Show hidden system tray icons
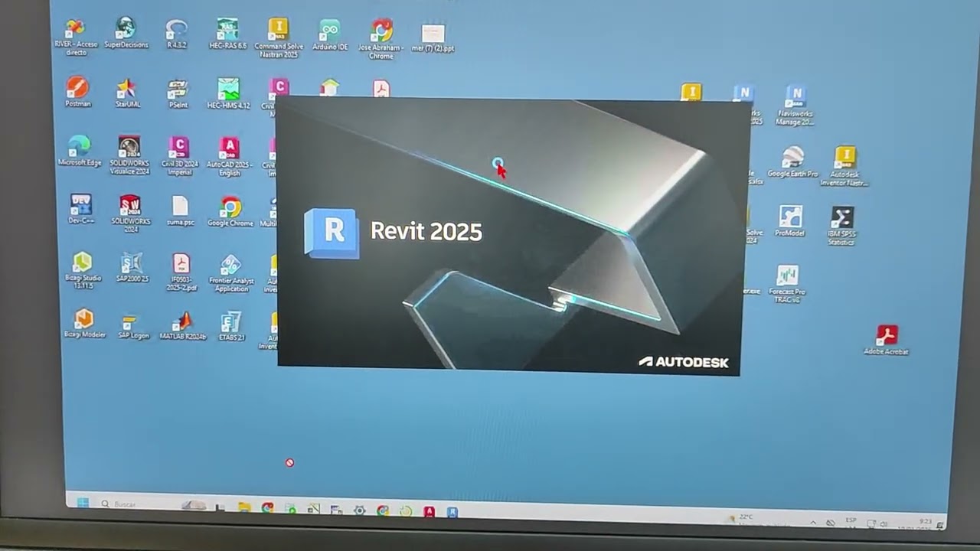Screen dimensions: 980x551 click(813, 522)
